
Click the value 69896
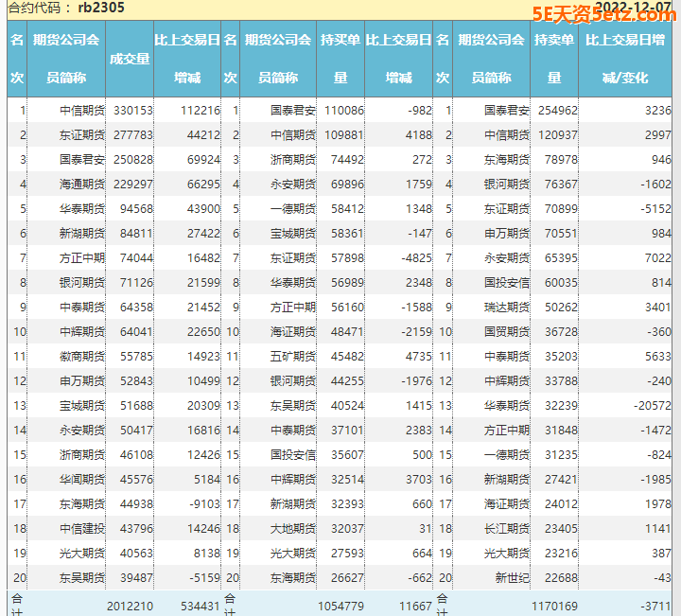point(347,185)
